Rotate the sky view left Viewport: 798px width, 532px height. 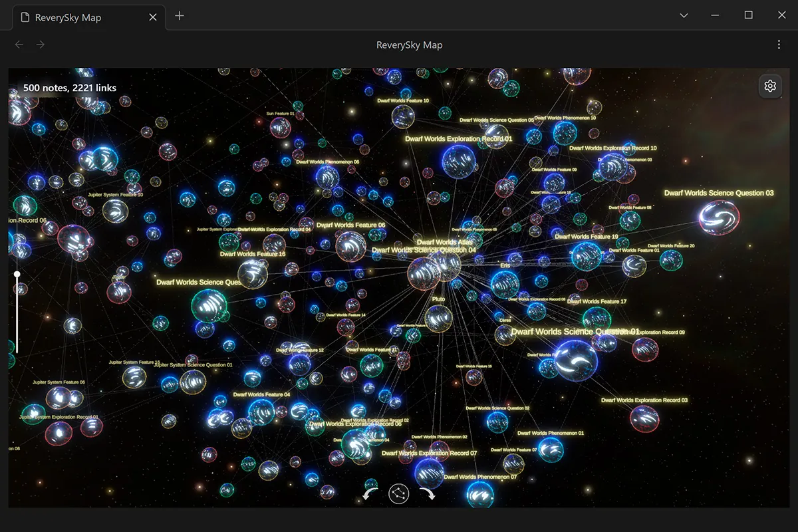(x=370, y=494)
